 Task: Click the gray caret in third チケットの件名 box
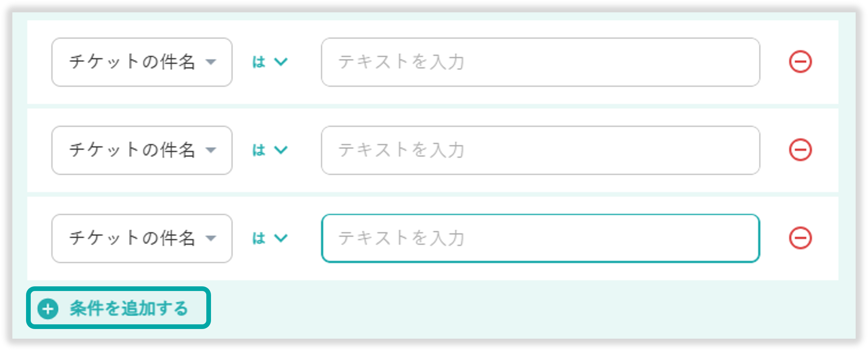[x=211, y=238]
